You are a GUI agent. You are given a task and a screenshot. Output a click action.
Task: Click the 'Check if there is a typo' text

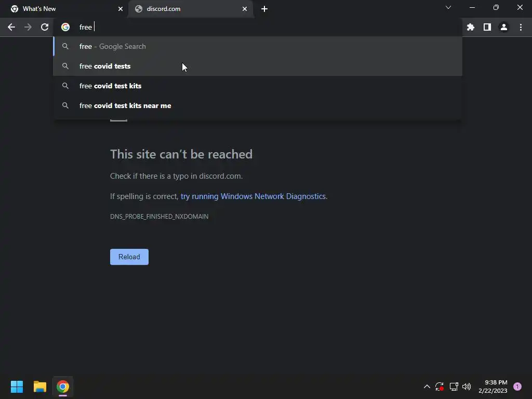177,176
